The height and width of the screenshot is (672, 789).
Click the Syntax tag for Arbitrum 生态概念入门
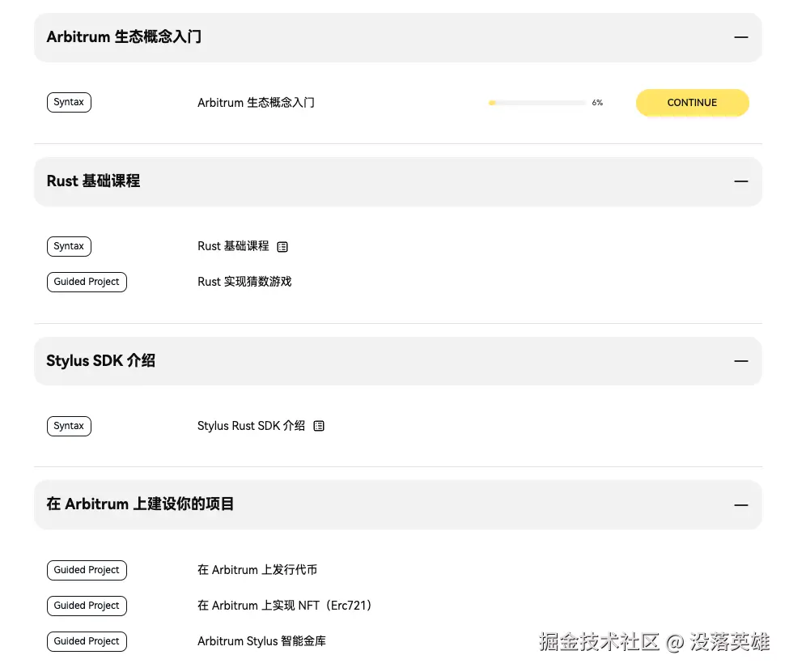[69, 103]
